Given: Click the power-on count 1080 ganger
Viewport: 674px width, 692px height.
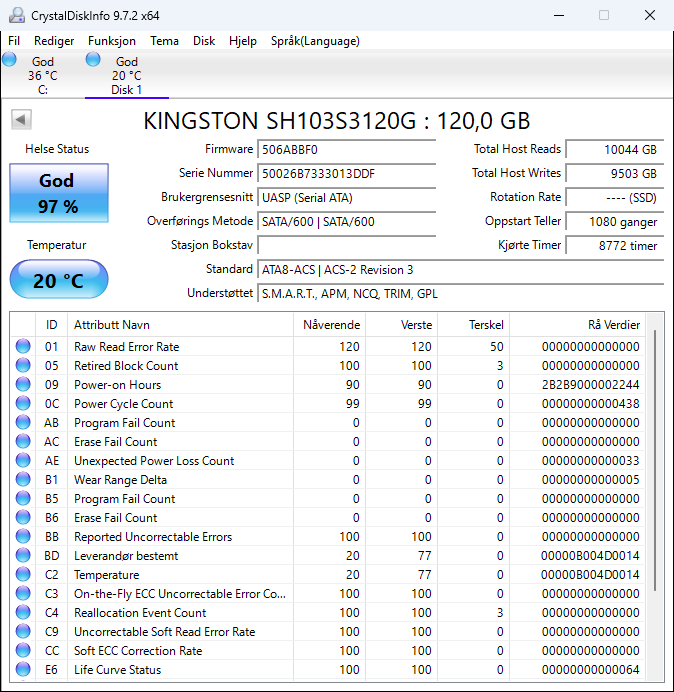Looking at the screenshot, I should coord(615,221).
